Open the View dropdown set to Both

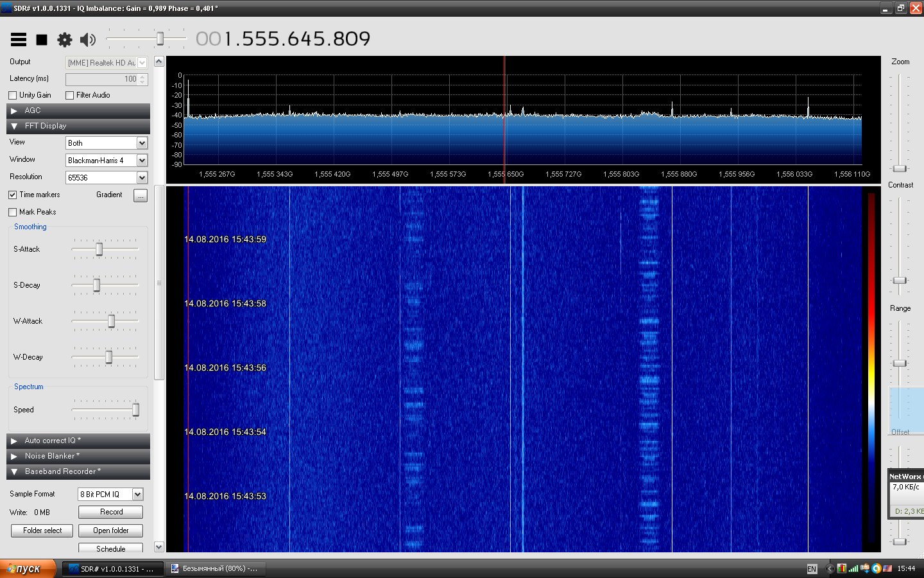coord(107,143)
